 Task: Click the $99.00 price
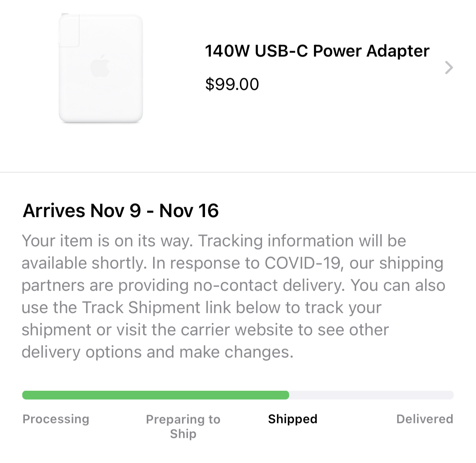tap(232, 84)
